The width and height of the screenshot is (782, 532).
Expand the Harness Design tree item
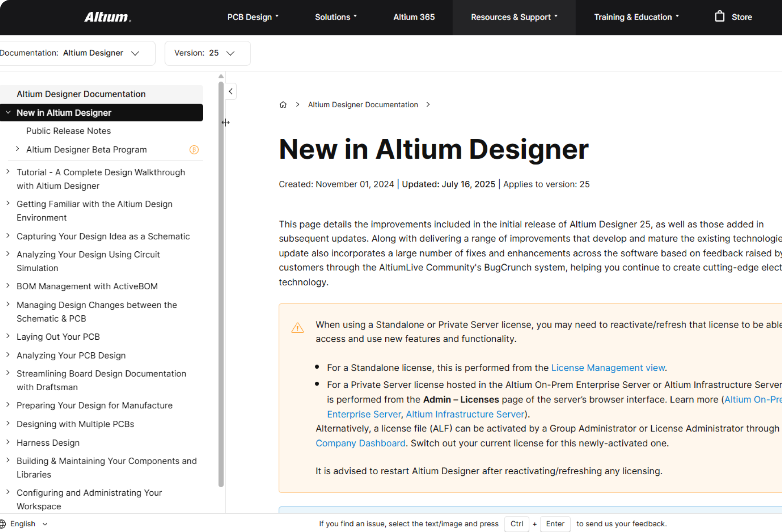8,442
